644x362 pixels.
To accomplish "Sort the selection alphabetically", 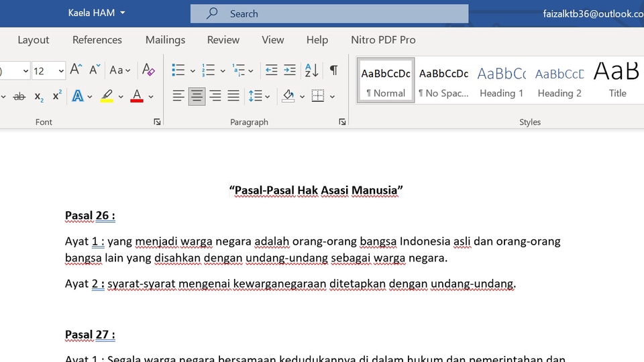I will click(311, 70).
